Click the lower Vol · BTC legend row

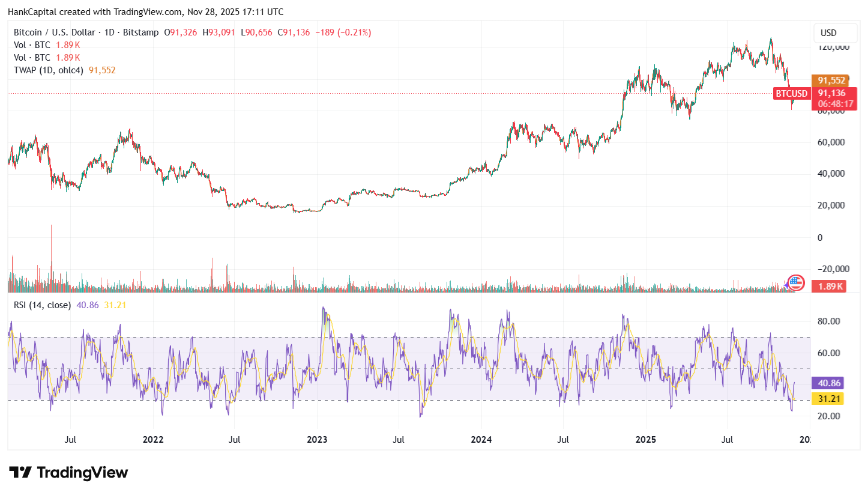(47, 58)
